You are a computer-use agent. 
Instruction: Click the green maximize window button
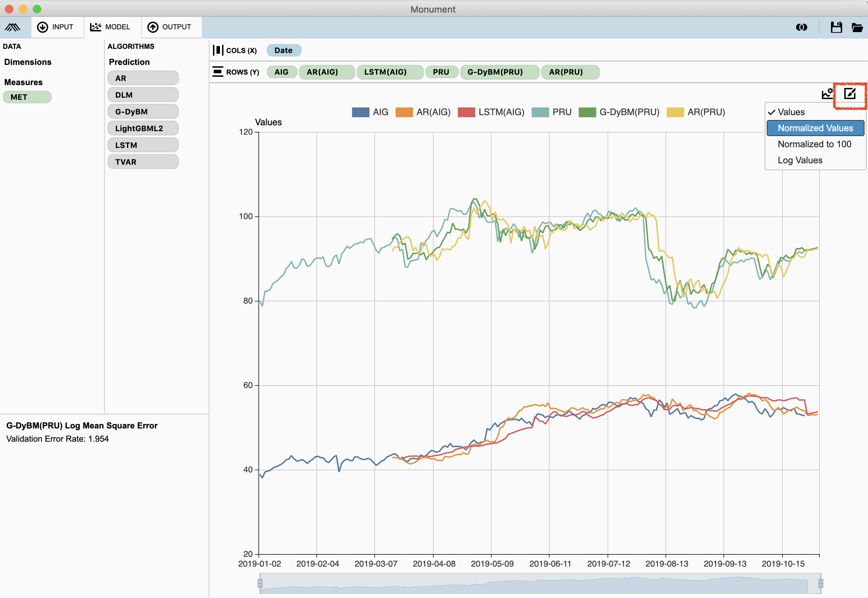pos(37,9)
